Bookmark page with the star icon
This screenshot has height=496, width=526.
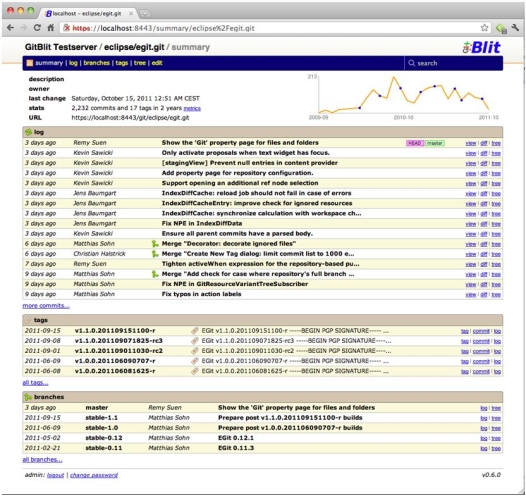point(484,28)
